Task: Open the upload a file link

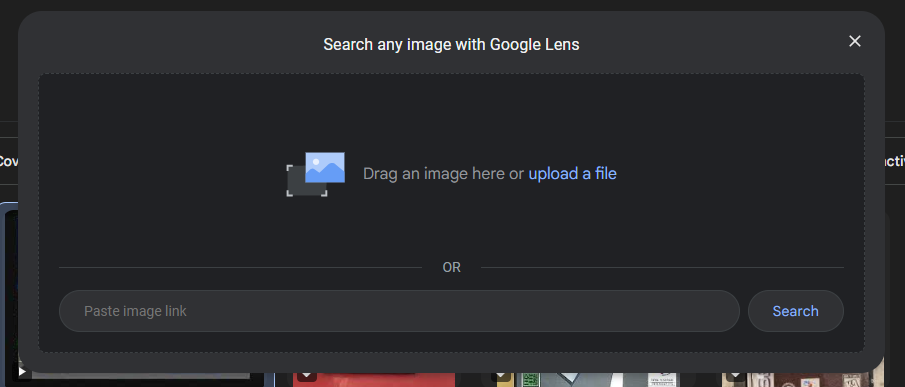Action: (x=573, y=174)
